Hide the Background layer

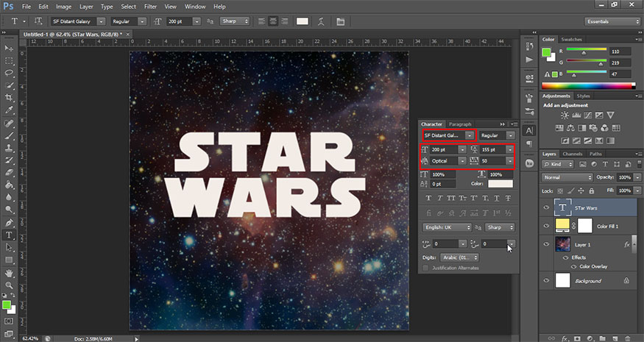(546, 280)
